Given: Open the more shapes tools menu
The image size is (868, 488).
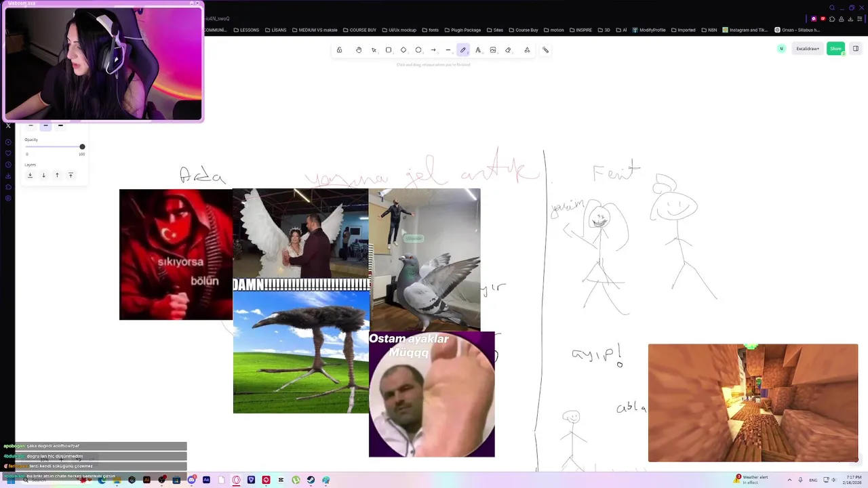Looking at the screenshot, I should coord(527,49).
